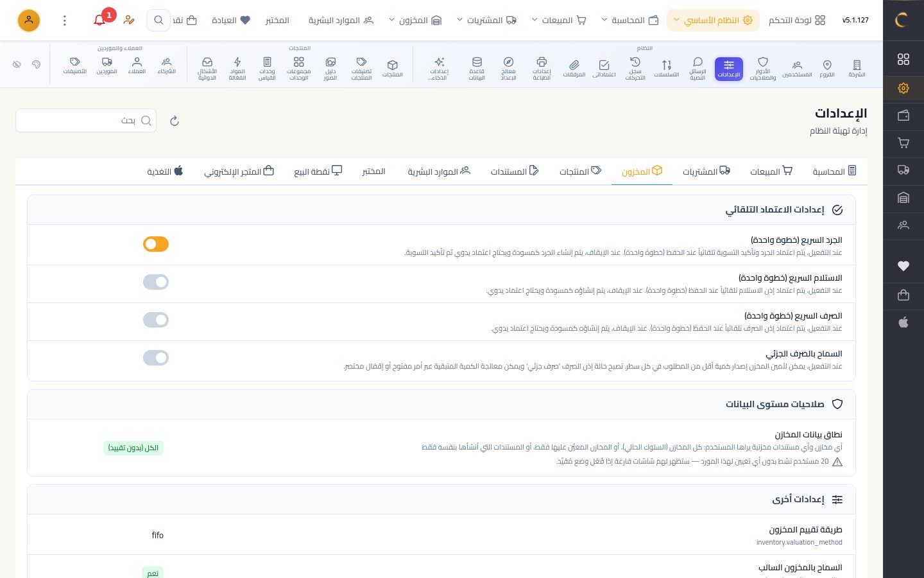
Task: Open الأشكال الدوائية toolbar icon
Action: click(x=207, y=68)
